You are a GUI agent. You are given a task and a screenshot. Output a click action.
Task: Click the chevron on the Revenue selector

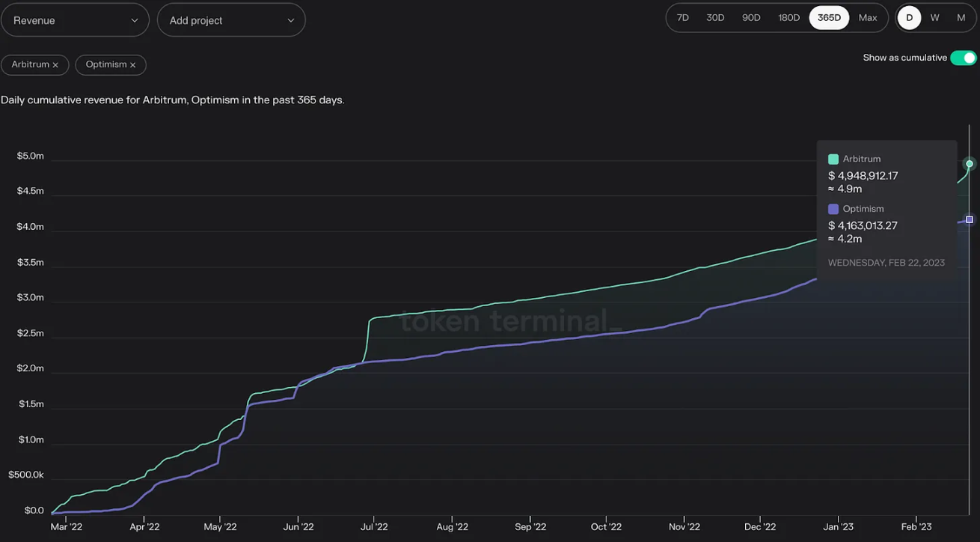(135, 19)
